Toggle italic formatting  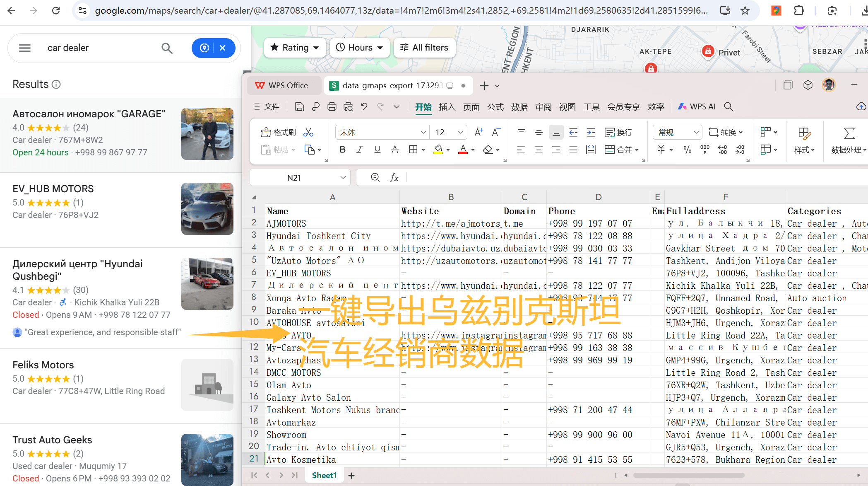coord(360,150)
